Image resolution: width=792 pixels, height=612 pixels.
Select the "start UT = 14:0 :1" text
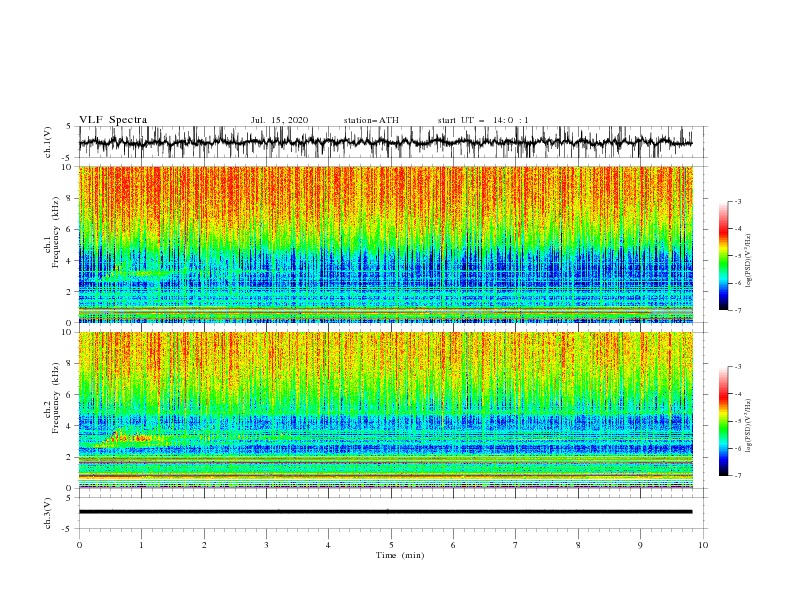coord(483,120)
